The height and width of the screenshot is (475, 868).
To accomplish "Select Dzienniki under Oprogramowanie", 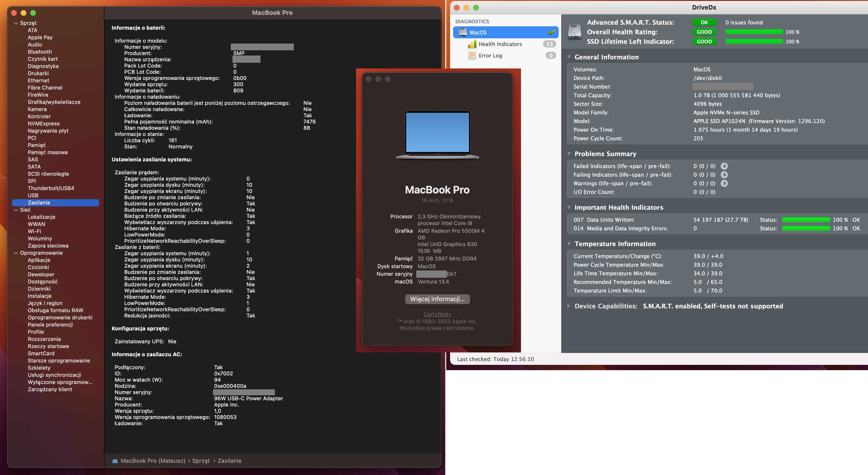I will tap(39, 289).
